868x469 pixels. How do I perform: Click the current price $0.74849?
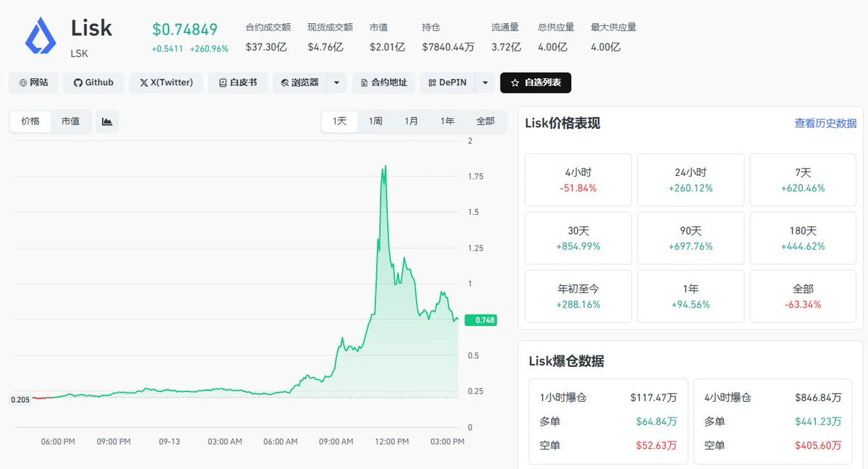coord(184,30)
